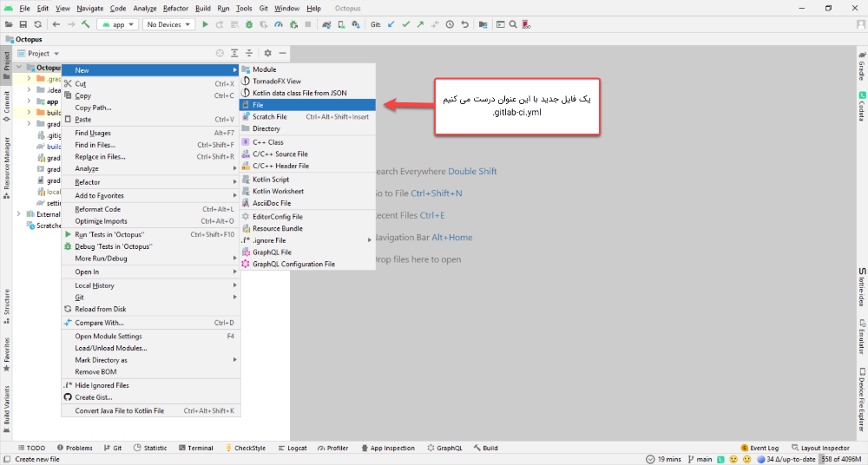Hide the Project panel with minus icon
This screenshot has height=465, width=868.
tap(282, 53)
